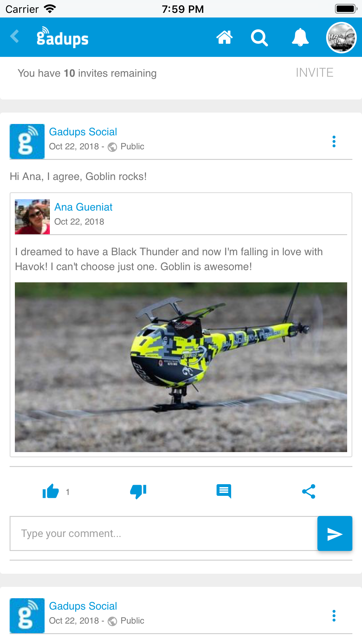Open the first post's three-dot options menu

[x=334, y=141]
